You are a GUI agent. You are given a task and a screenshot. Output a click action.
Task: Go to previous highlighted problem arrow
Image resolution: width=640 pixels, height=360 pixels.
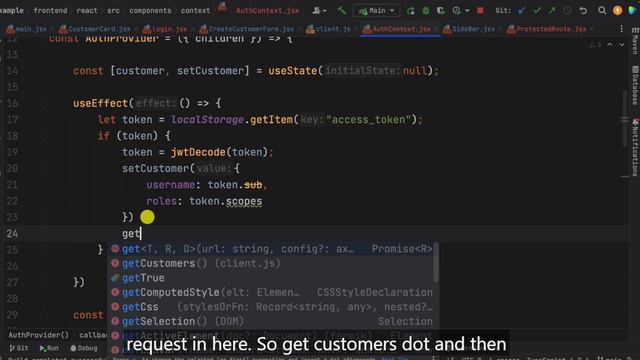point(610,44)
